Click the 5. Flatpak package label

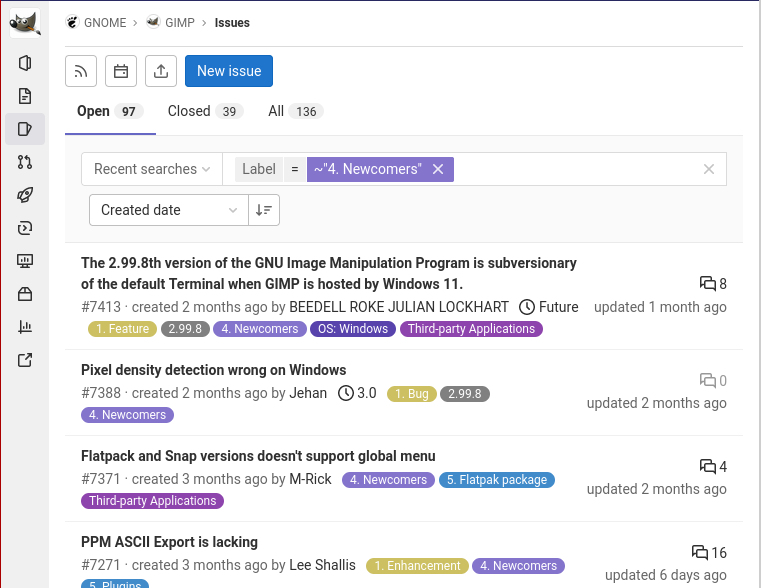496,480
